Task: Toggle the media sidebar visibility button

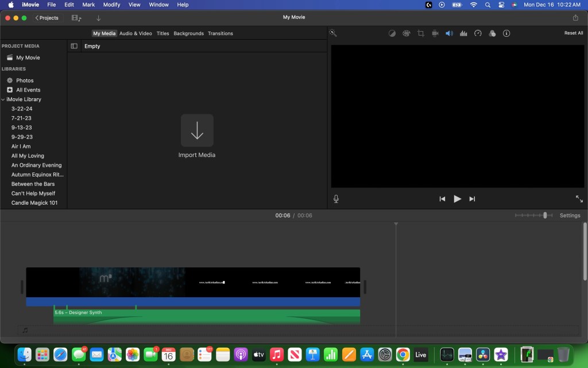Action: pos(74,46)
